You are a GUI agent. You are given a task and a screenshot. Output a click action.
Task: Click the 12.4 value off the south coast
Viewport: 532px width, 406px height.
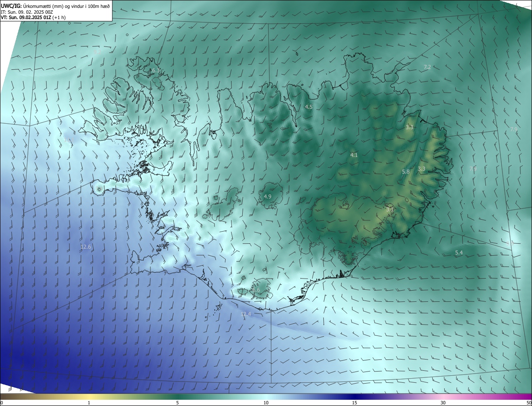246,314
